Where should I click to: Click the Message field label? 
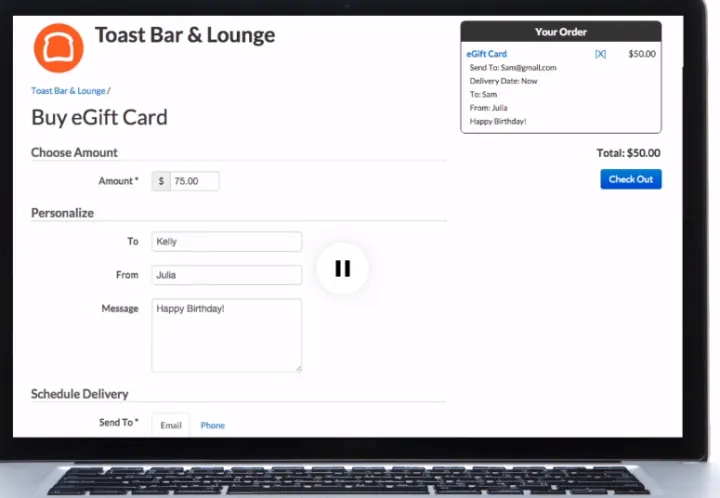120,309
